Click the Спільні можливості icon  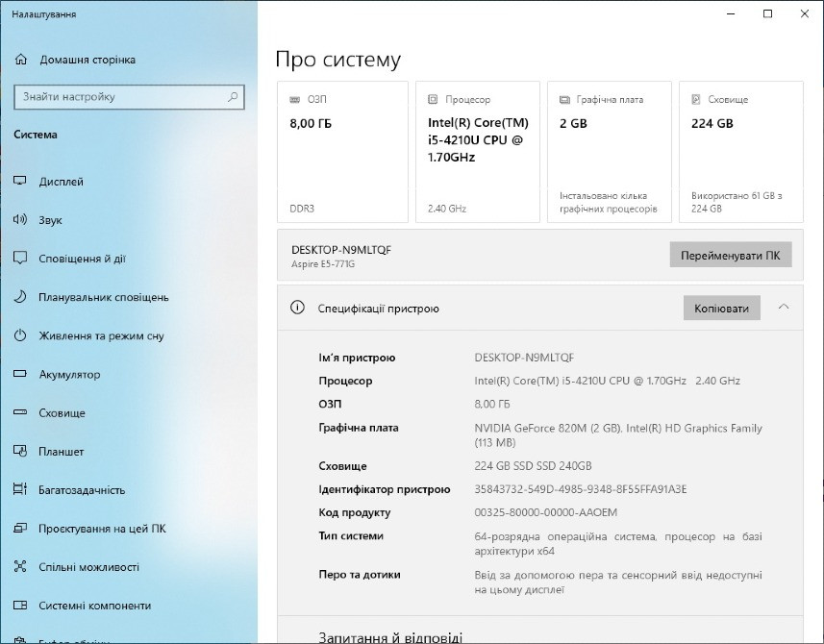point(20,566)
